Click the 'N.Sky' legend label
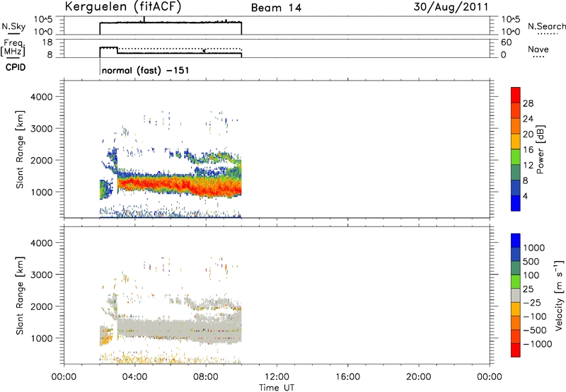Screen dimensions: 566x392 [13, 27]
